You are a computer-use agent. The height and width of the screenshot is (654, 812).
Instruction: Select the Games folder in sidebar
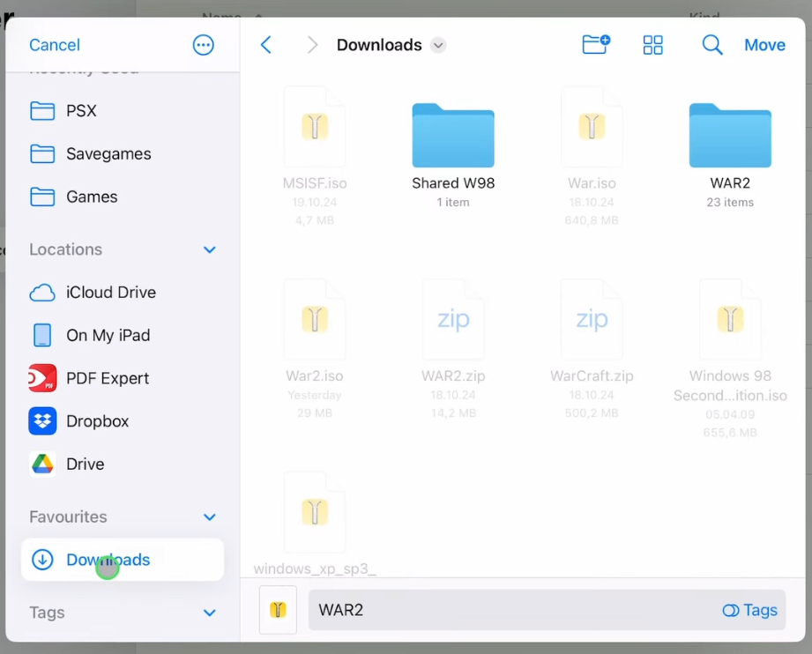tap(123, 197)
